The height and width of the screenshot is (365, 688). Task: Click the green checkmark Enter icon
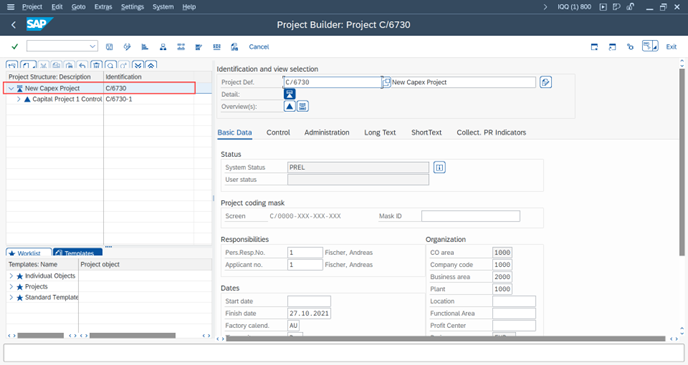click(14, 47)
